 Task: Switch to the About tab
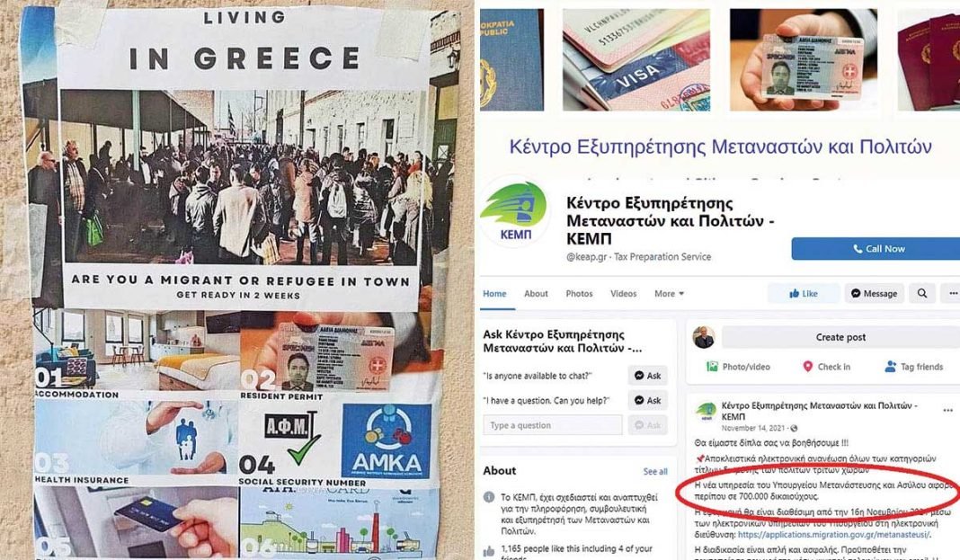coord(536,294)
